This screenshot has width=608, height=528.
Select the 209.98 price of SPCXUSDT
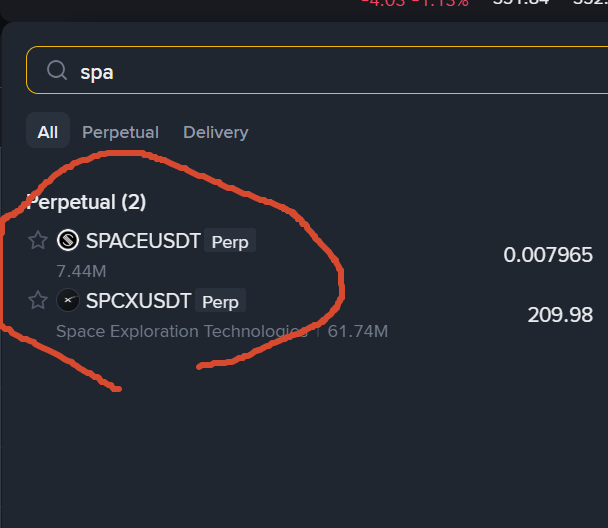click(x=560, y=315)
